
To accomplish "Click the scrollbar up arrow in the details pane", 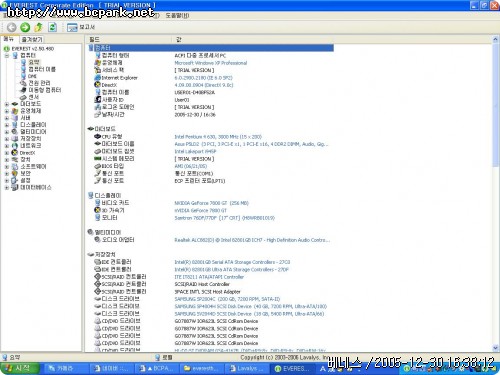I will coord(495,40).
